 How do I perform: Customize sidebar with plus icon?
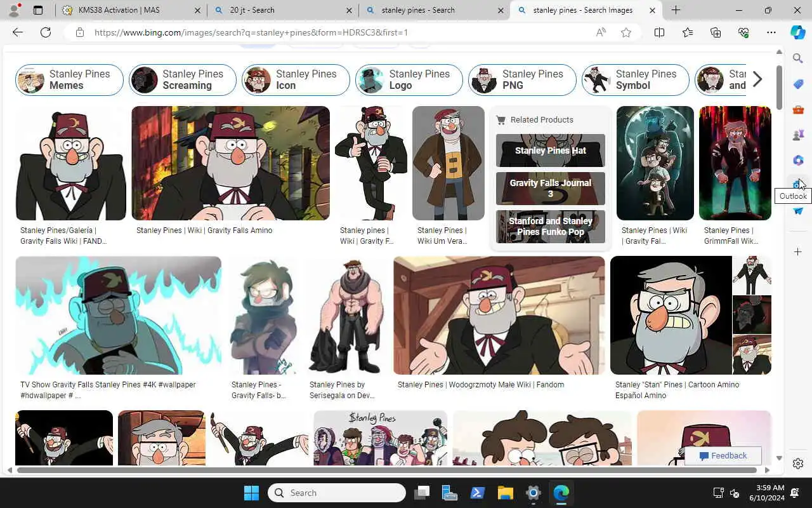pyautogui.click(x=798, y=252)
